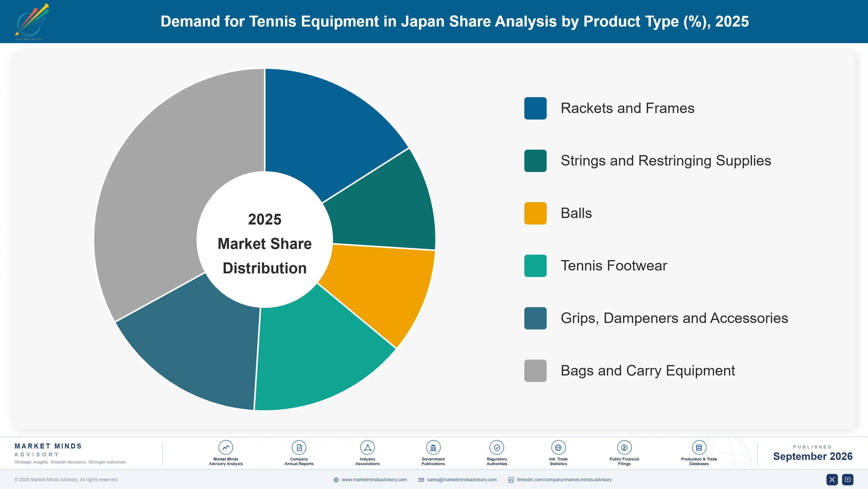This screenshot has width=868, height=489.
Task: Open www.marketmindsadvisory.com link
Action: pos(374,480)
